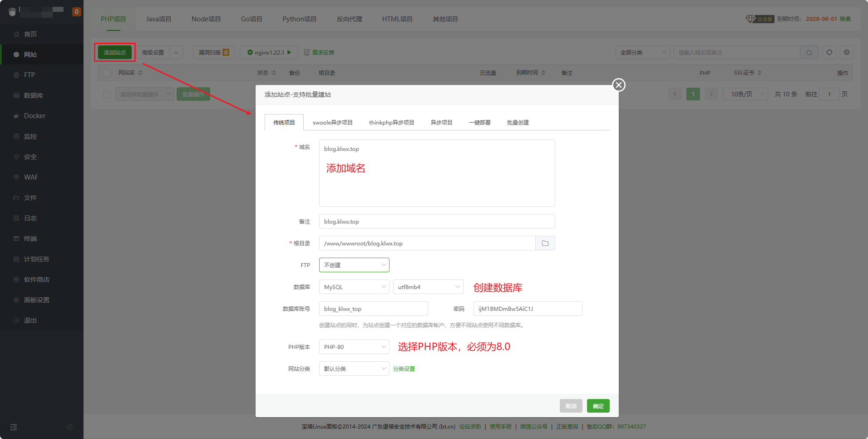The width and height of the screenshot is (868, 439).
Task: Sort the list by SSL证书 column
Action: click(759, 73)
